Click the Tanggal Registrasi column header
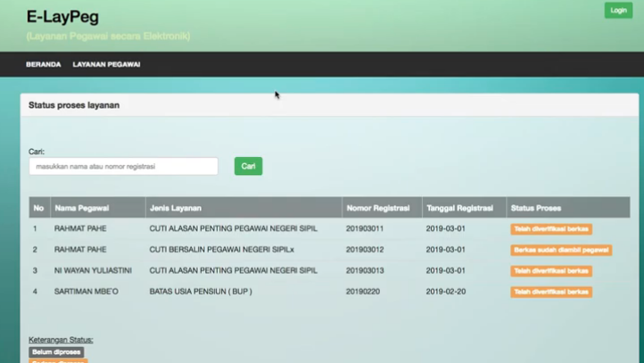Image resolution: width=644 pixels, height=363 pixels. pos(459,208)
